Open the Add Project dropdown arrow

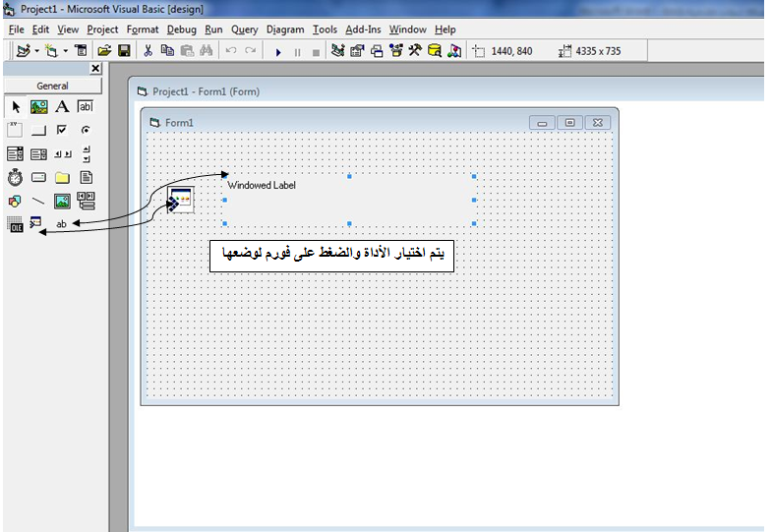click(37, 51)
